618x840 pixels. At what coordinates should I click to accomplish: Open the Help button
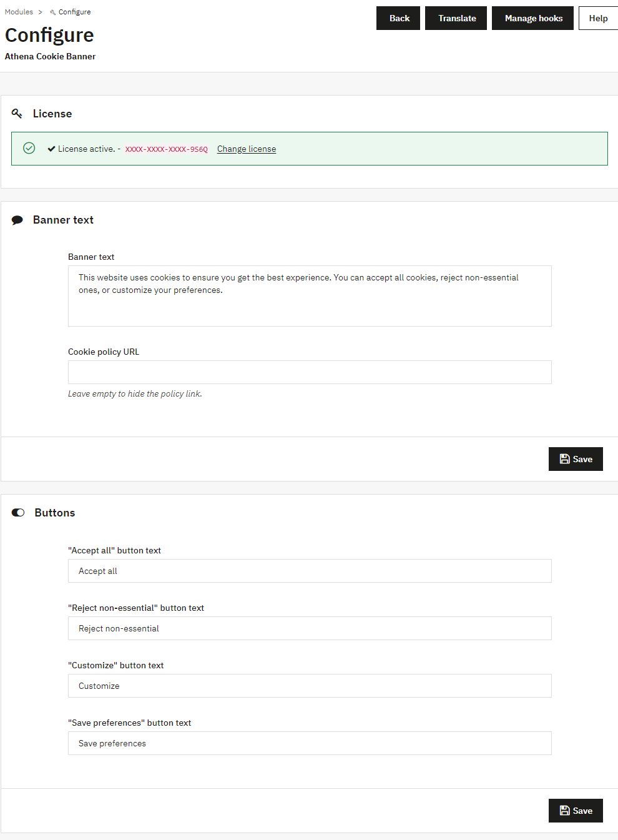coord(598,18)
